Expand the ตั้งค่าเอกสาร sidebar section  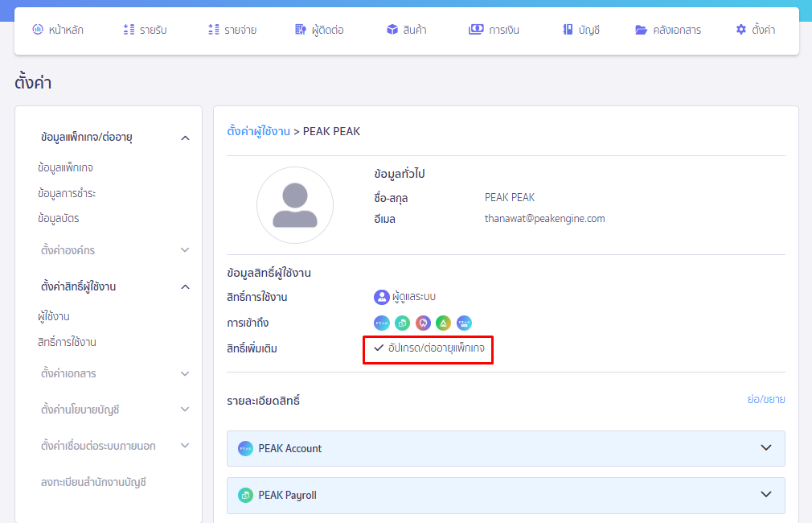coord(185,373)
